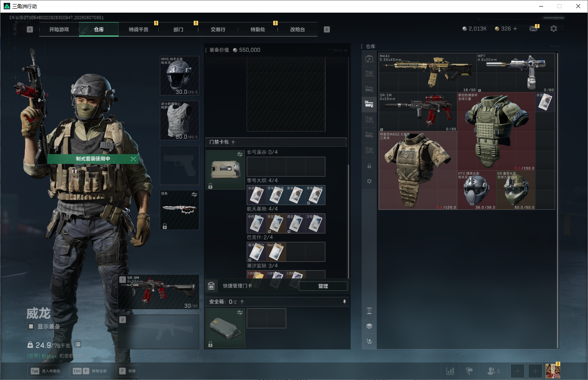Switch to the 交易行 tab

click(218, 29)
